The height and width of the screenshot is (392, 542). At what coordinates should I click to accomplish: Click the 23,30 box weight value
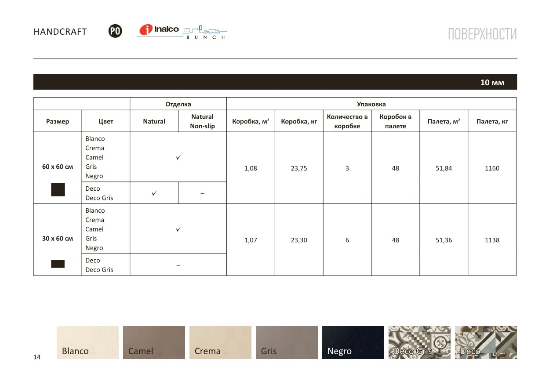point(299,240)
